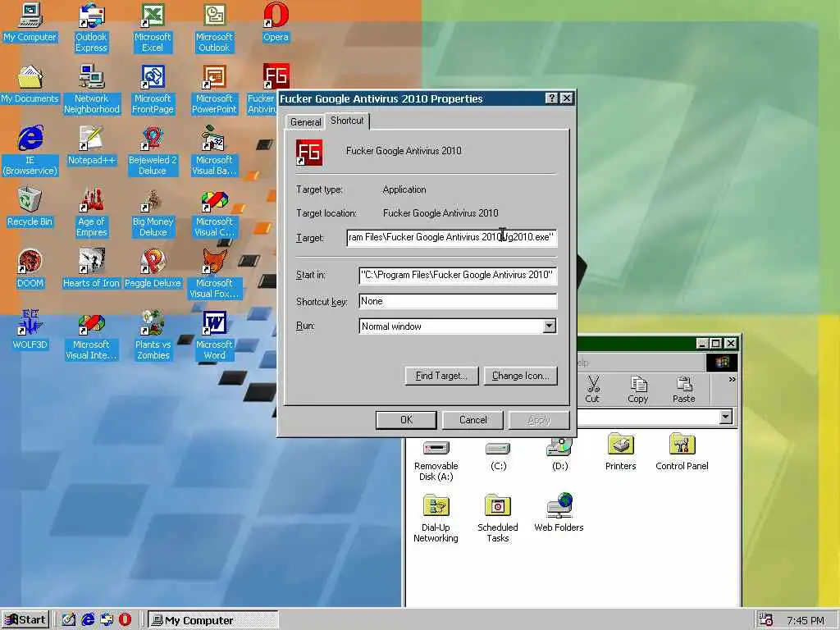The width and height of the screenshot is (840, 630).
Task: Select the Hearts of Iron shortcut
Action: 92,269
